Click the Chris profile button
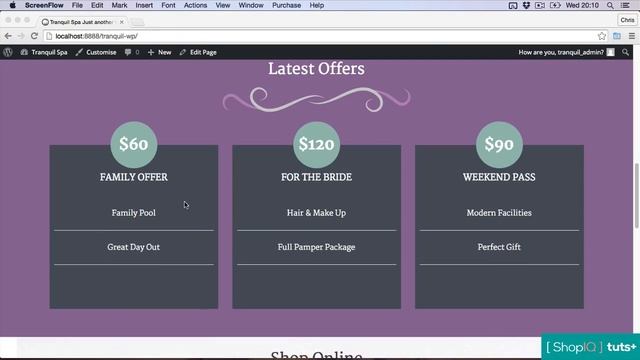This screenshot has width=640, height=360. click(627, 20)
